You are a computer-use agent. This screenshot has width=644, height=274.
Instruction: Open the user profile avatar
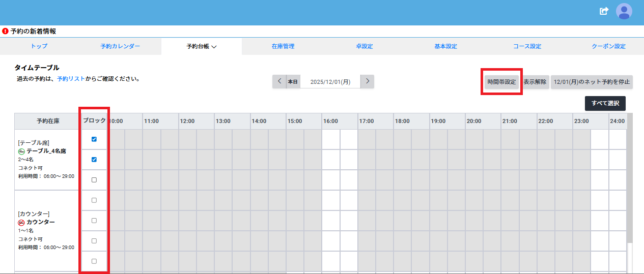pyautogui.click(x=624, y=11)
